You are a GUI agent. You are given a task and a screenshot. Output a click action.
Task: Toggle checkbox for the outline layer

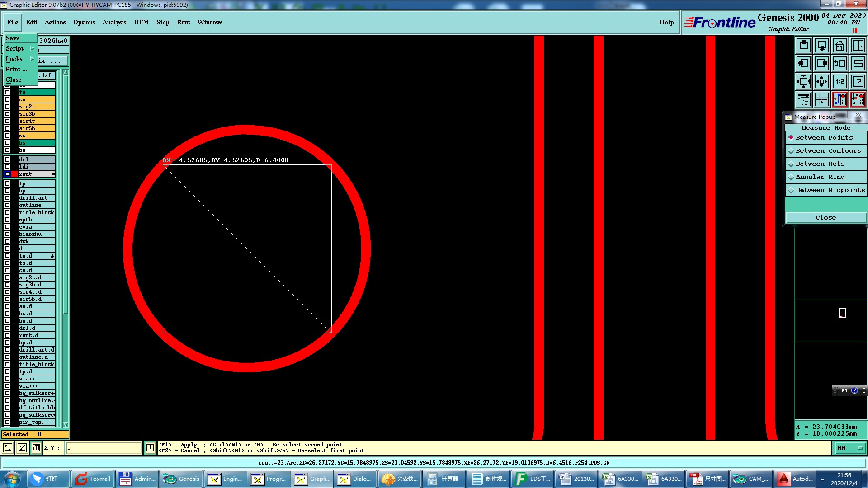click(7, 205)
